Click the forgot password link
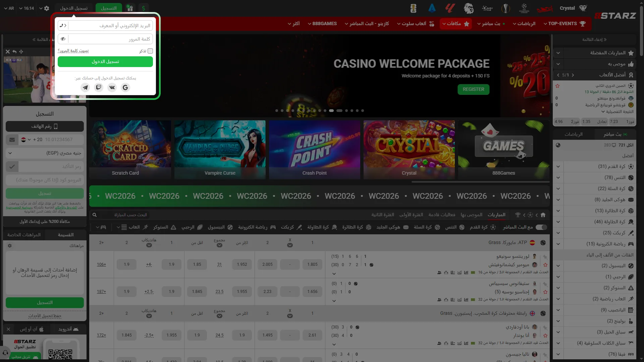Screen dimensions: 644x362 tap(73, 51)
